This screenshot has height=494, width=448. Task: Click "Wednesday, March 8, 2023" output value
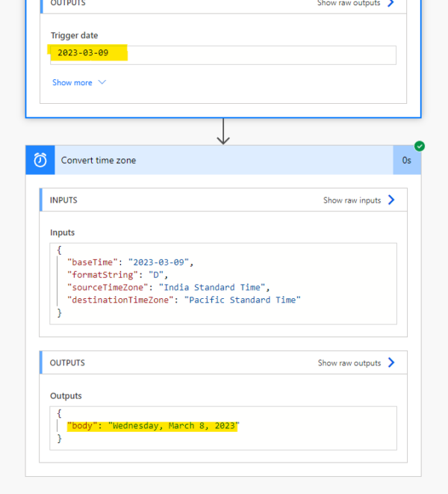tap(174, 426)
